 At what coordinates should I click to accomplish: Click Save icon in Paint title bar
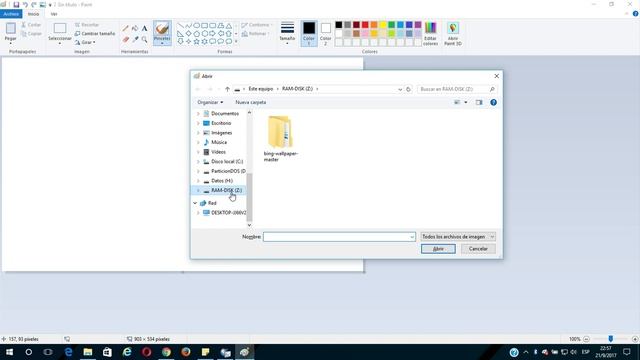coord(16,4)
